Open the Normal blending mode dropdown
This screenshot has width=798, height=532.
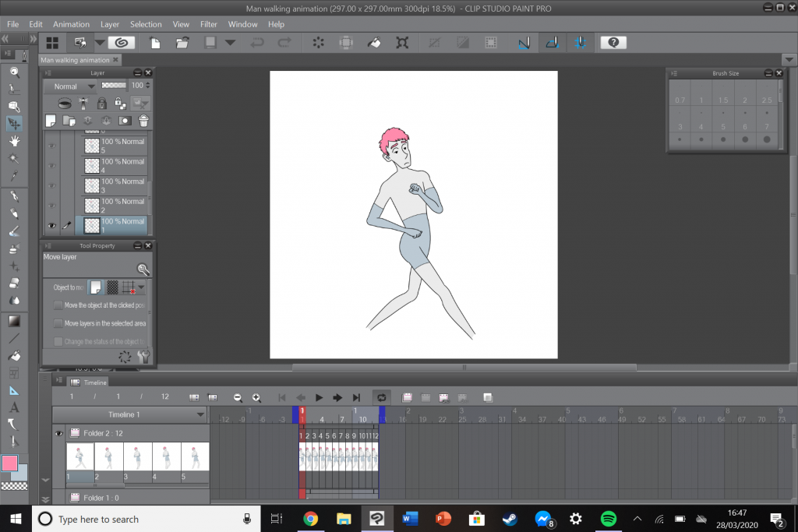[71, 86]
